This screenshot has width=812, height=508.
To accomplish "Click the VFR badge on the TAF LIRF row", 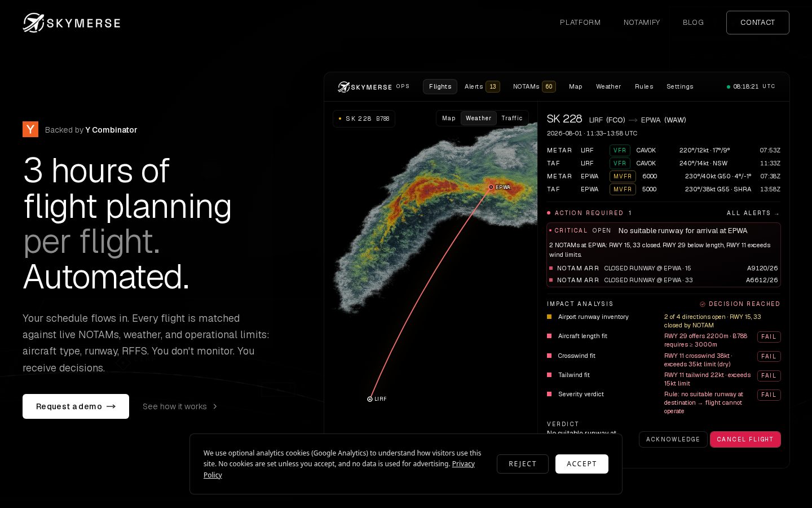I will pyautogui.click(x=620, y=163).
